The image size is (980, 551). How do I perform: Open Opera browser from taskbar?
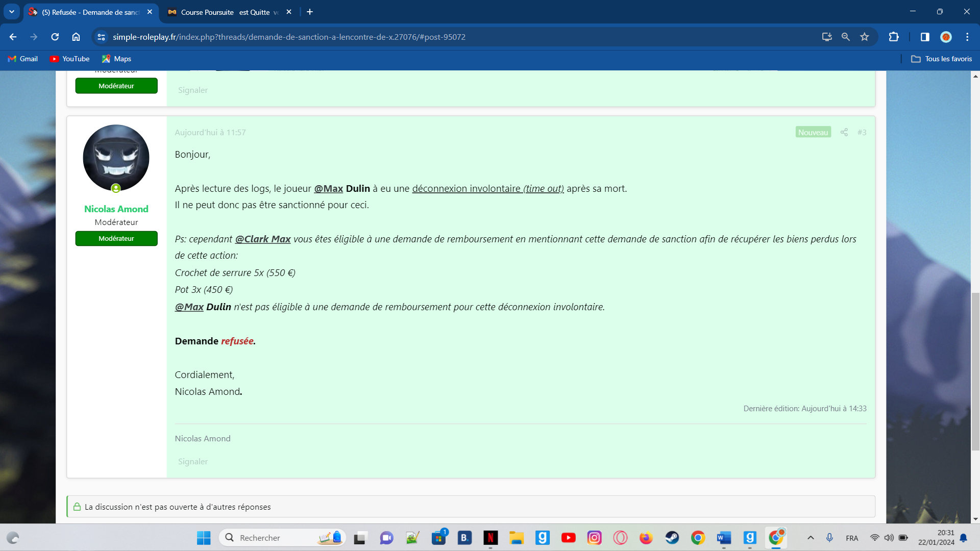coord(620,538)
